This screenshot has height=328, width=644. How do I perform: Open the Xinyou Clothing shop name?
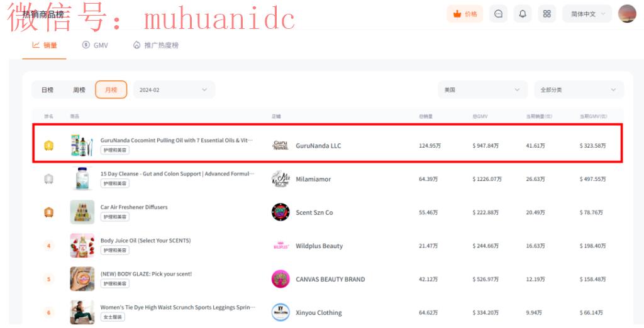coord(319,313)
